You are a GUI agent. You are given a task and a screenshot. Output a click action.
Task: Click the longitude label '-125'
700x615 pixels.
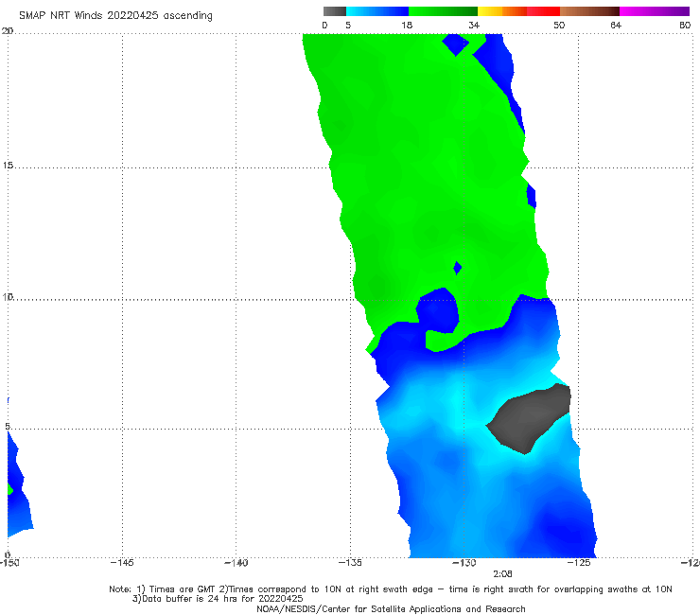coord(579,563)
